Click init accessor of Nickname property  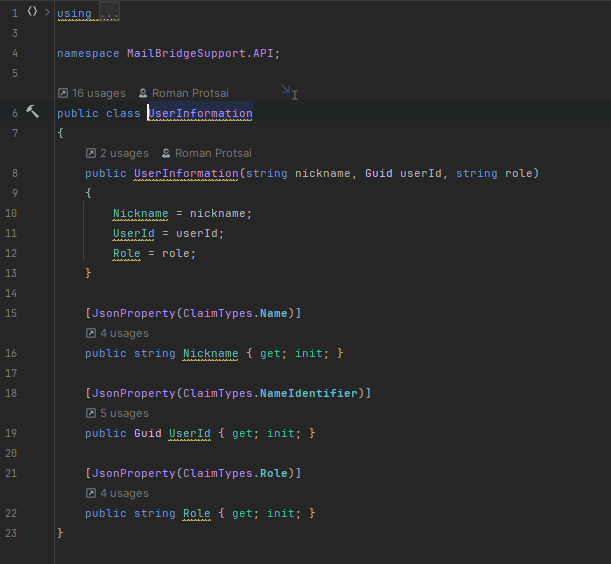309,354
